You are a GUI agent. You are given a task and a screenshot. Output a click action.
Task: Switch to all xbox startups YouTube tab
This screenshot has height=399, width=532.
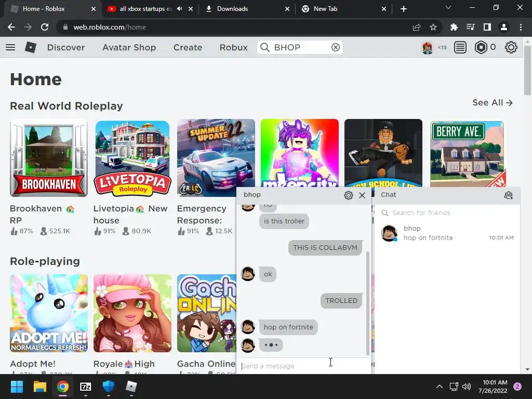[146, 9]
